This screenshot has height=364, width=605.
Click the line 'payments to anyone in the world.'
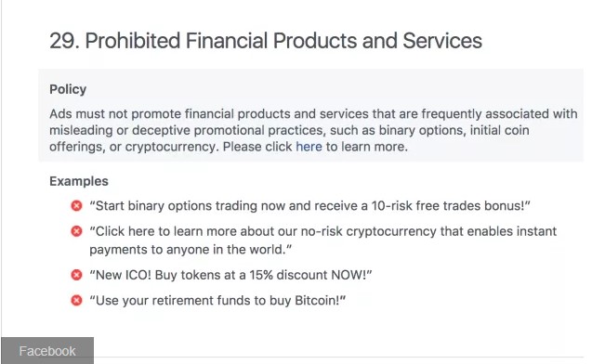191,250
